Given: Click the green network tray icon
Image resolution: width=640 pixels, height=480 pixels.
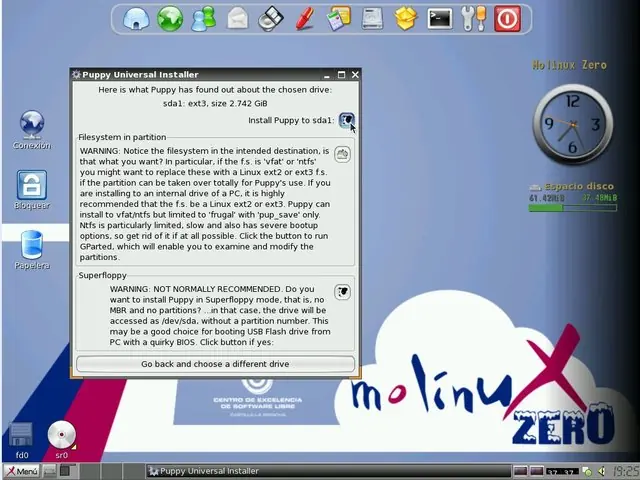Looking at the screenshot, I should coord(587,471).
